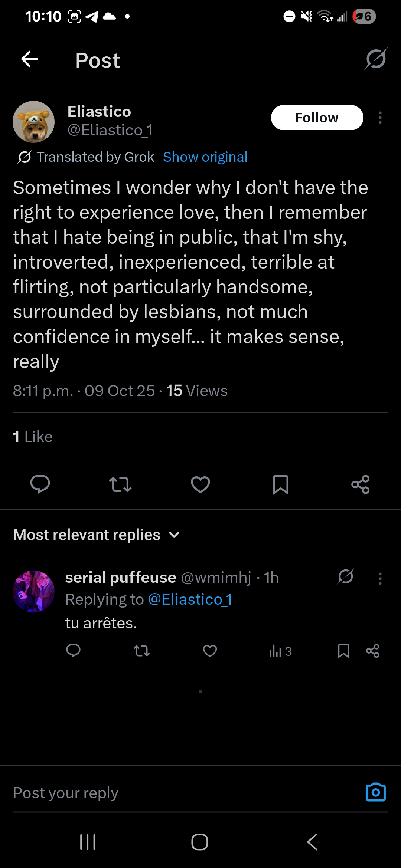The width and height of the screenshot is (401, 868).
Task: Open options menu on serial puffeuse reply
Action: pyautogui.click(x=380, y=578)
